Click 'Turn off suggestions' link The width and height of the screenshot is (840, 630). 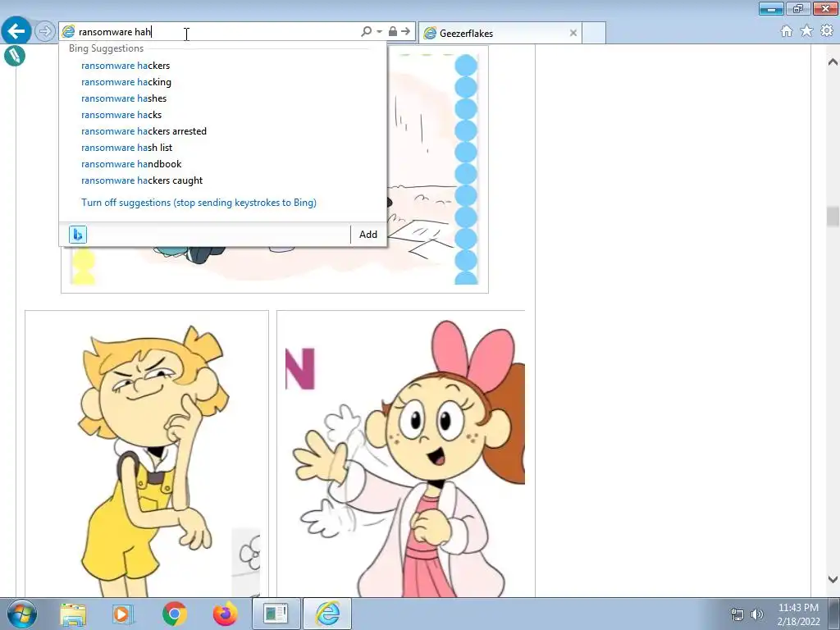199,203
